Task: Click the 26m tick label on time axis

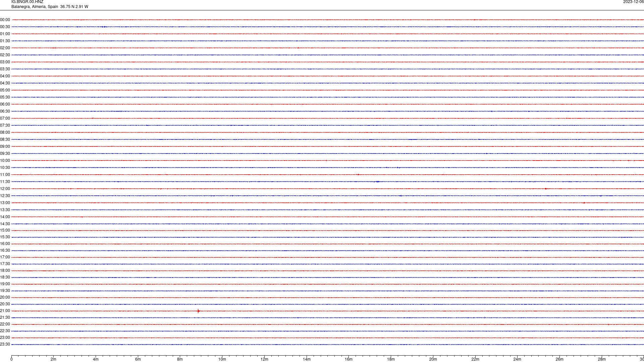Action: [559, 359]
